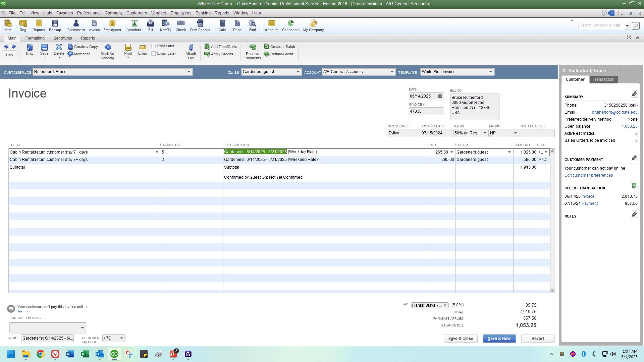
Task: Go to previous invoice with left arrow
Action: click(x=6, y=47)
